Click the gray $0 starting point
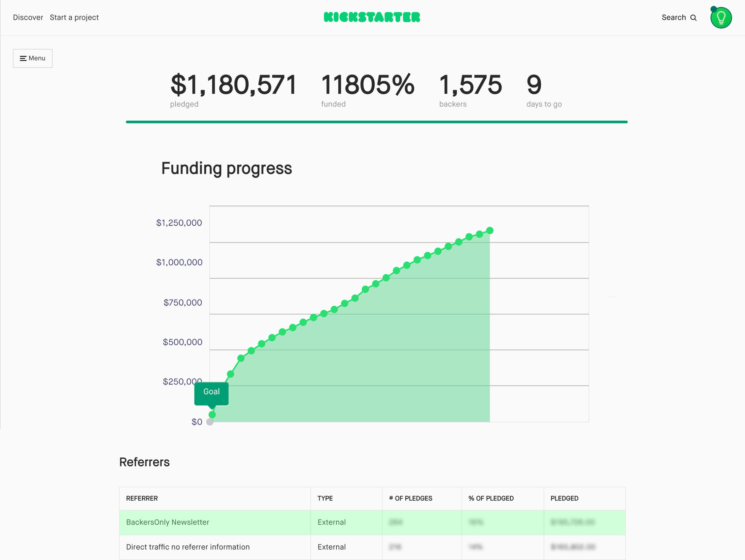The height and width of the screenshot is (560, 745). pos(210,422)
